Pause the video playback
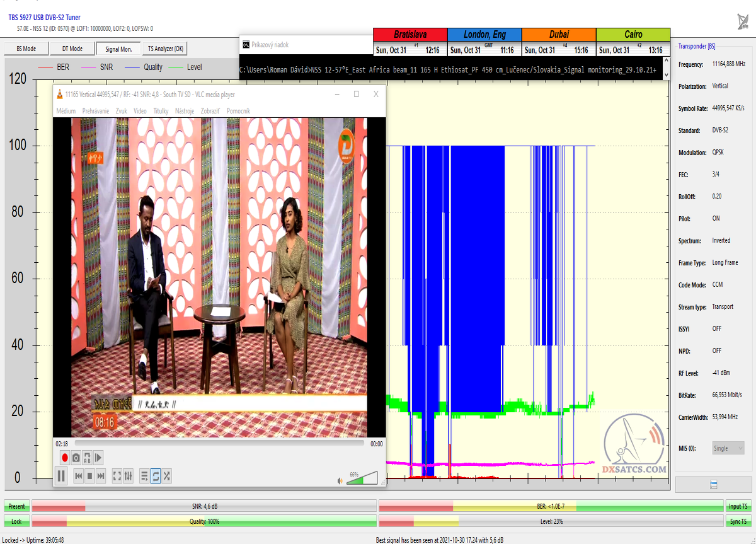Viewport: 756px width, 544px height. [x=61, y=476]
